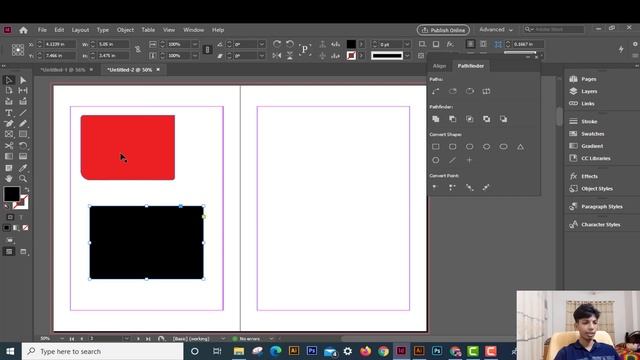Open the preflight No errors dropdown

pos(271,339)
